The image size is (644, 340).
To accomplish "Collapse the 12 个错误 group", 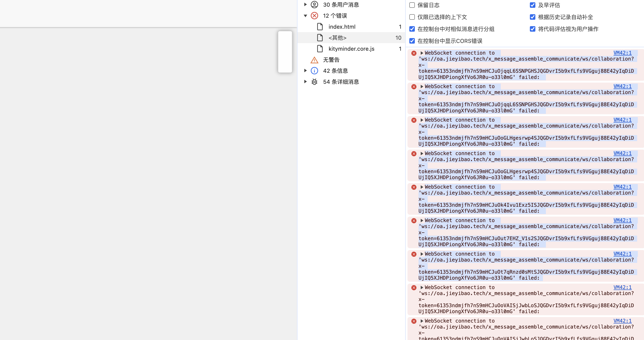I will [305, 16].
